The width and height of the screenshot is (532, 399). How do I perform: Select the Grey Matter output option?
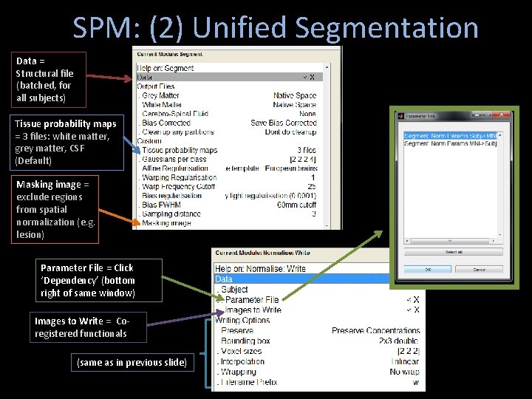tap(230, 95)
